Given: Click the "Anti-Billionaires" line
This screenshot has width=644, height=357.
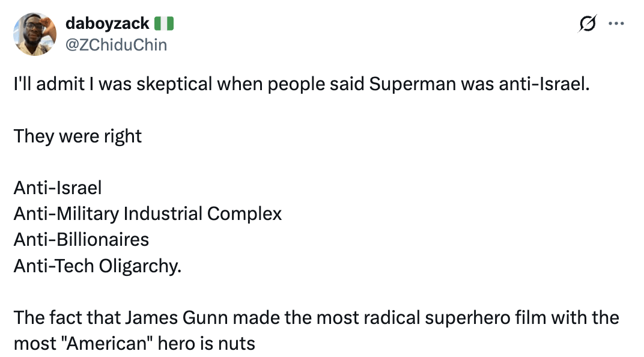Looking at the screenshot, I should pyautogui.click(x=81, y=239).
